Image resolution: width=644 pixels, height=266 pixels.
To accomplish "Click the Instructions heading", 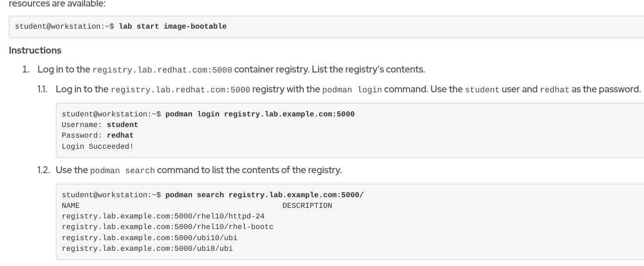I will point(35,50).
